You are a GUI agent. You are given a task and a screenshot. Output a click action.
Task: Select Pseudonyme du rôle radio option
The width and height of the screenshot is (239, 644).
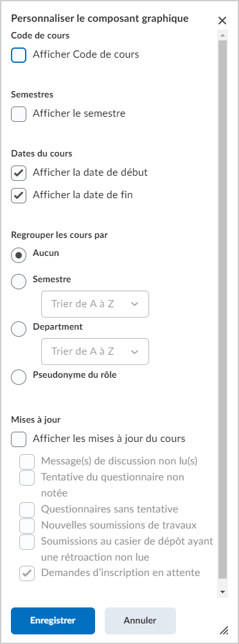(x=19, y=377)
